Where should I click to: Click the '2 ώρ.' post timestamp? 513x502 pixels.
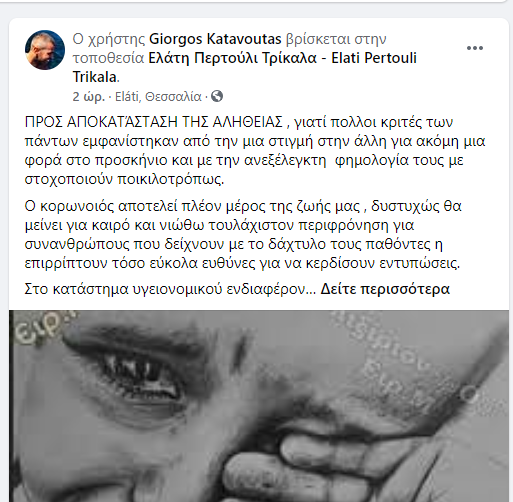(87, 97)
